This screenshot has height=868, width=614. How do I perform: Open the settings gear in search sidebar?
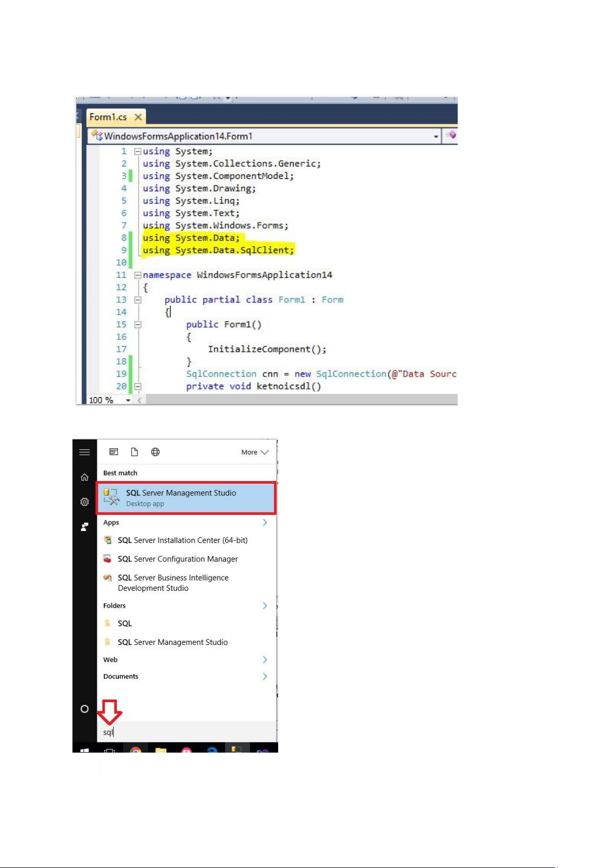84,502
